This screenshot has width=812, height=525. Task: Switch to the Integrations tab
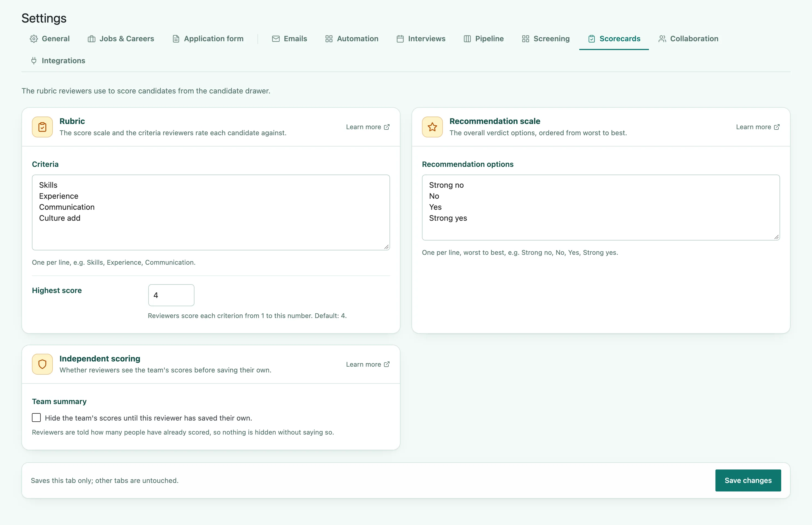(58, 61)
